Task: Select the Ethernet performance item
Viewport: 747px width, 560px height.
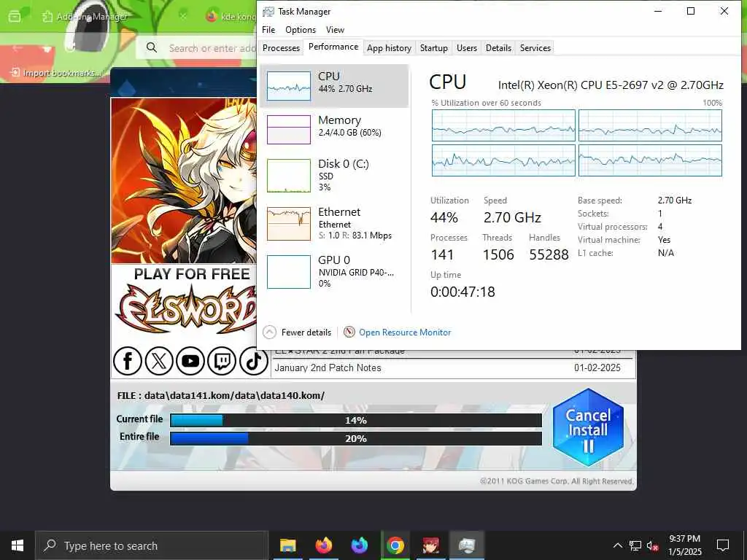Action: (334, 223)
